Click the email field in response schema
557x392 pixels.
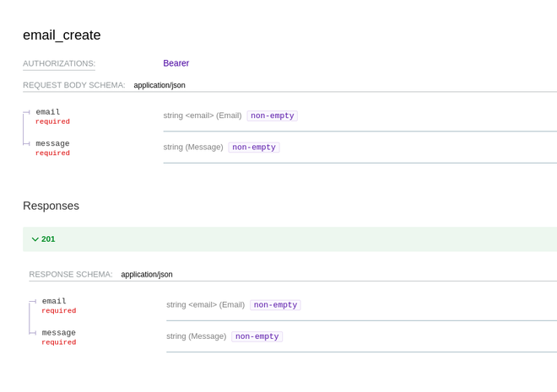click(54, 301)
